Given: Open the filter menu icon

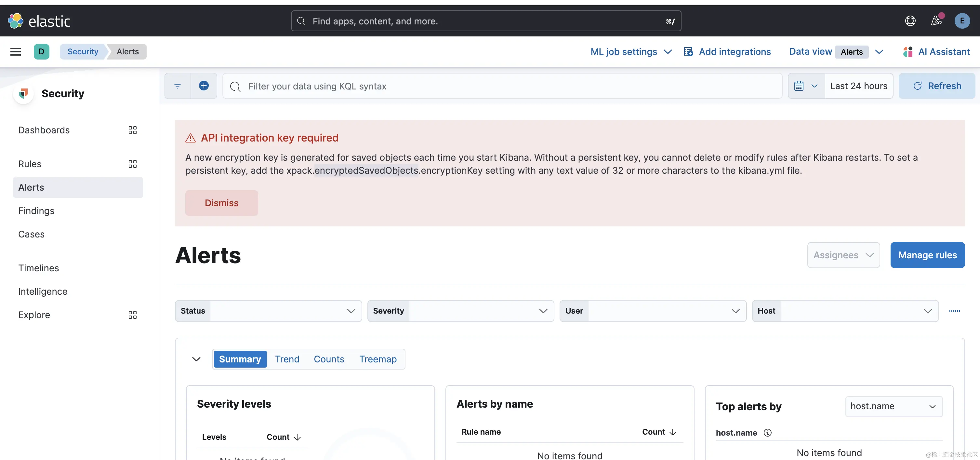Looking at the screenshot, I should click(x=177, y=86).
